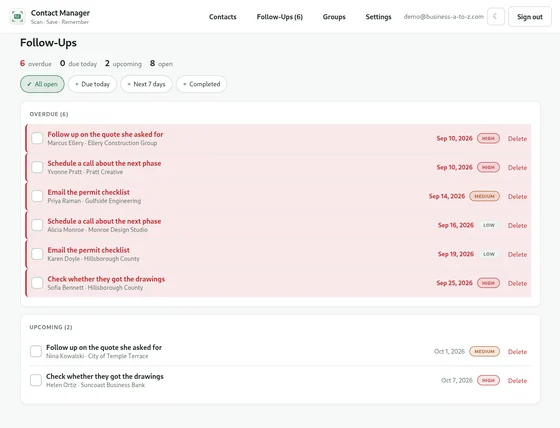Screen dimensions: 560x428
Task: Delete the Alicia Monroe follow-up
Action: point(517,225)
